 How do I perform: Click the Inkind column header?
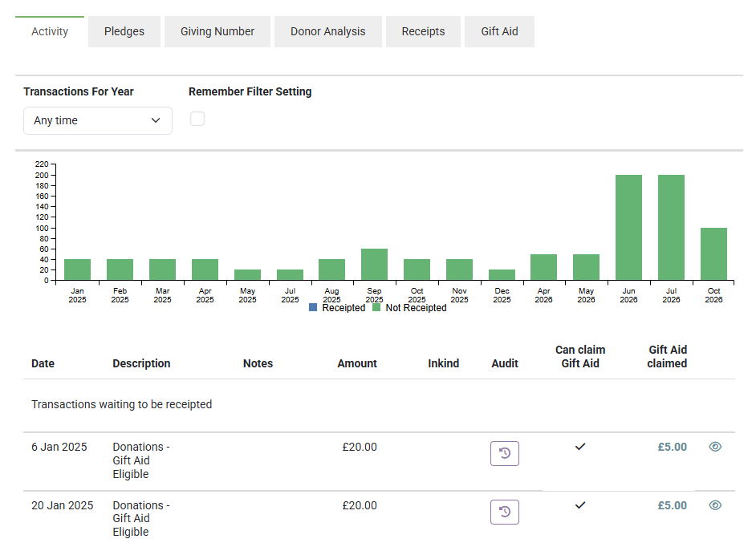pyautogui.click(x=444, y=363)
